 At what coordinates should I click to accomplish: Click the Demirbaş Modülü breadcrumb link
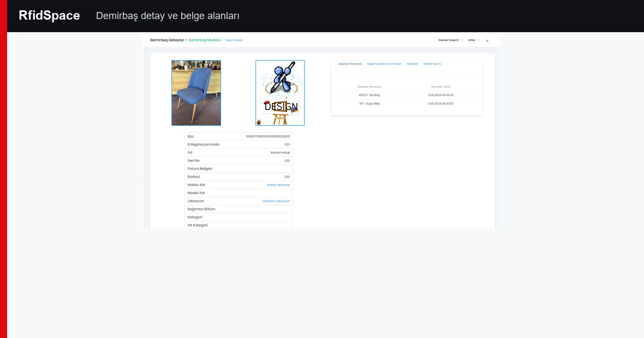click(x=205, y=40)
